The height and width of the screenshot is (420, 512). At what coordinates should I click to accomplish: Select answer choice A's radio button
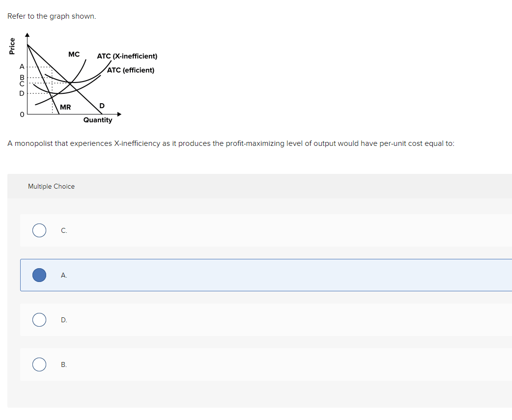point(39,275)
